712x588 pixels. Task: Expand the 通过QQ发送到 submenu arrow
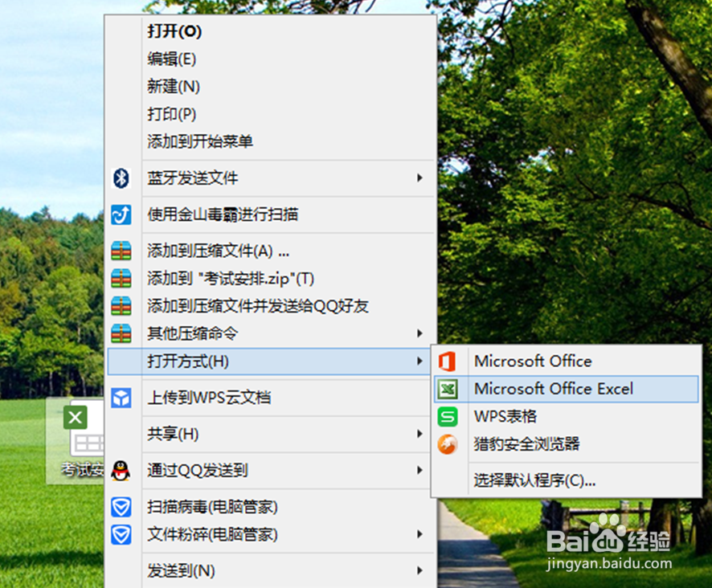pos(419,471)
